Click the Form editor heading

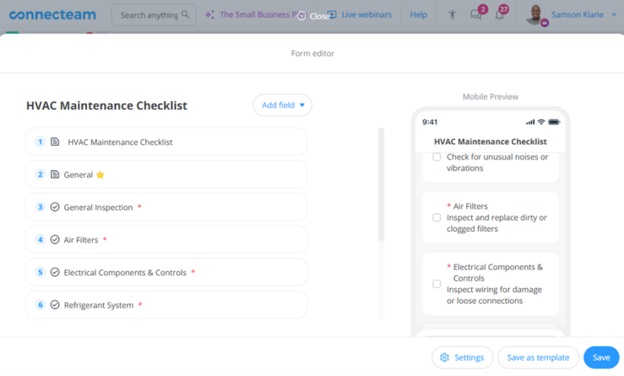coord(312,53)
